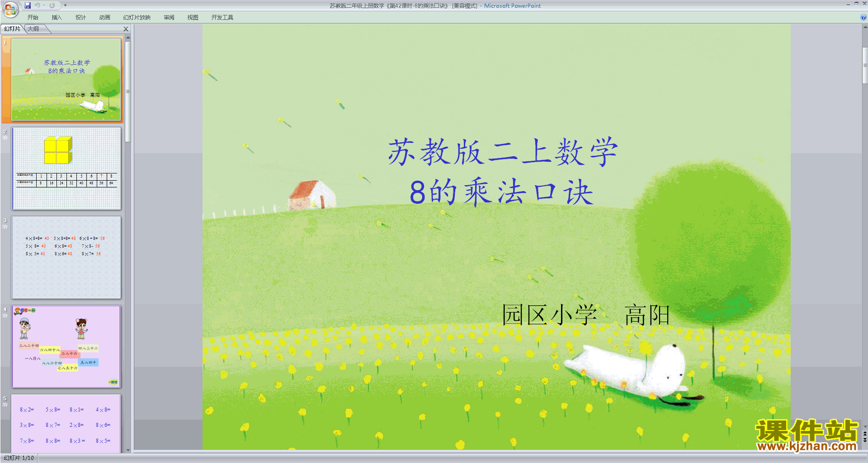Click the thumbnail pane scrollbar handle
868x463 pixels.
pyautogui.click(x=128, y=92)
